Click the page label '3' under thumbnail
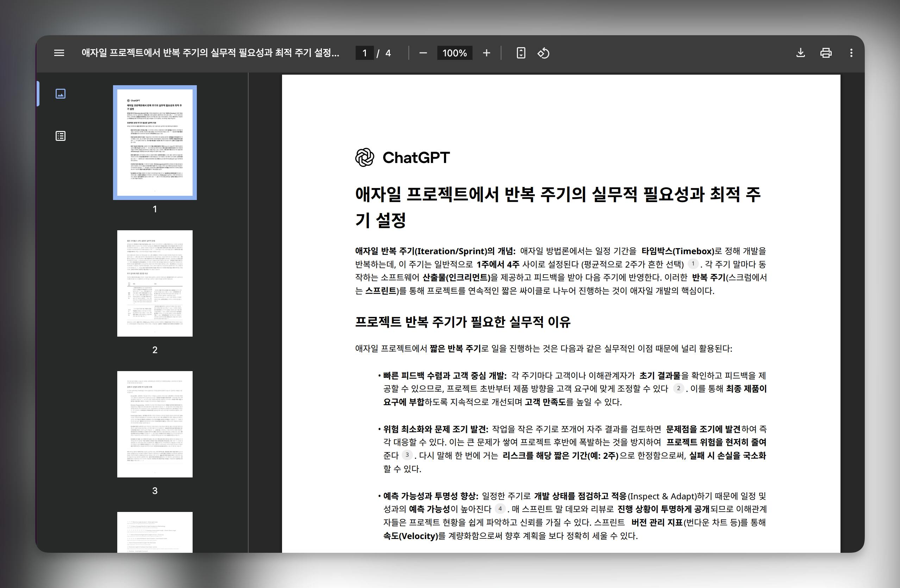 tap(155, 490)
